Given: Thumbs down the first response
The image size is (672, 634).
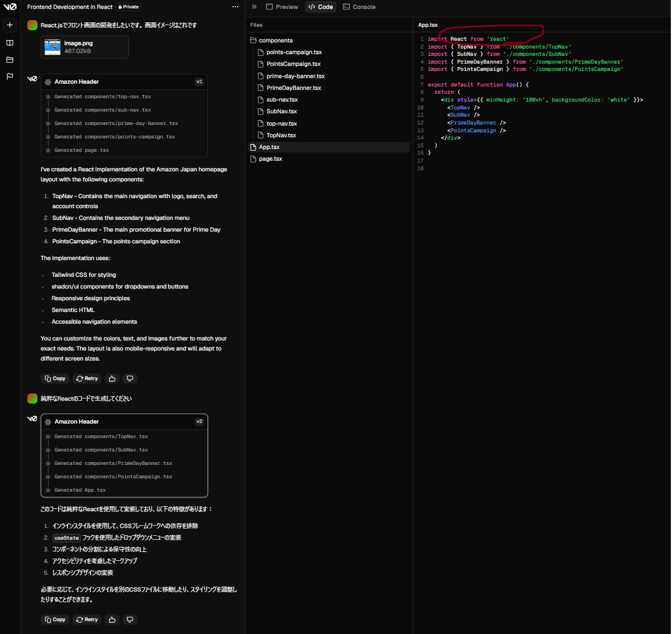Looking at the screenshot, I should [130, 378].
